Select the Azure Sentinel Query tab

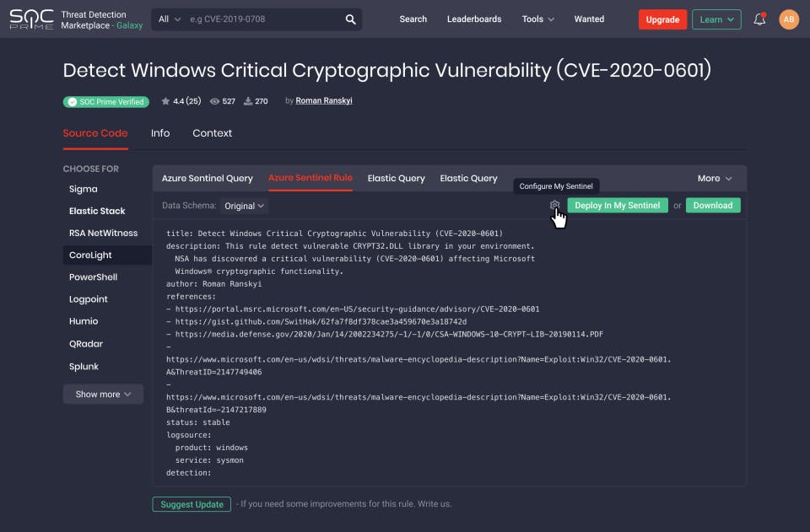pyautogui.click(x=208, y=178)
